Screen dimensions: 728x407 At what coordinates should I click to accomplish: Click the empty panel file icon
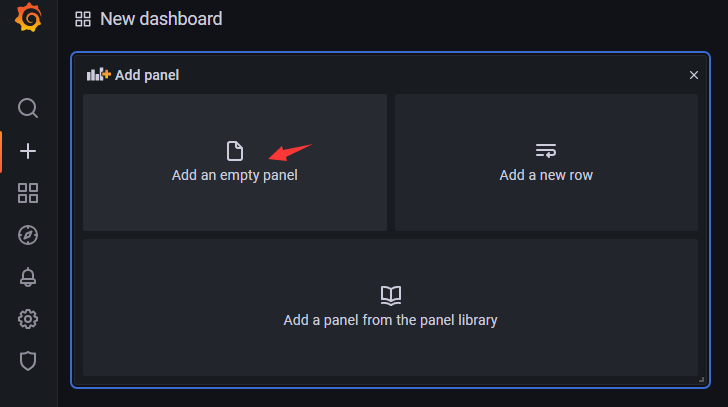(235, 151)
